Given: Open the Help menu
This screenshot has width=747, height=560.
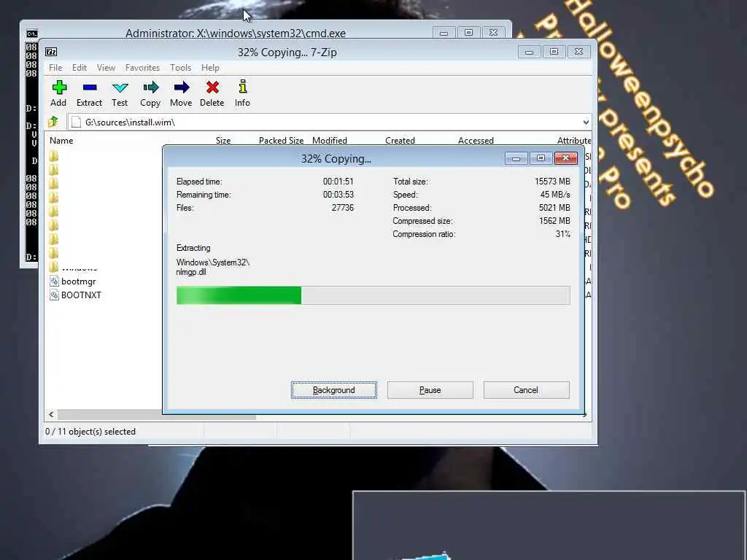Looking at the screenshot, I should tap(210, 68).
